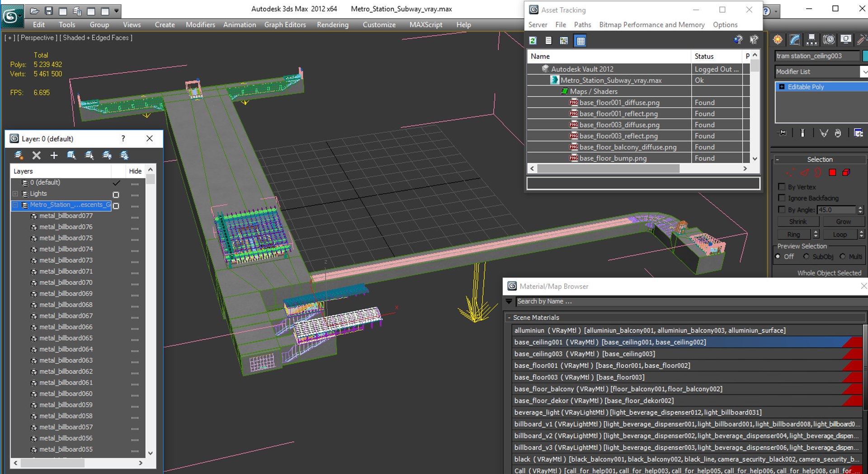
Task: Enable Ignore Backfacing checkbox
Action: click(x=781, y=198)
